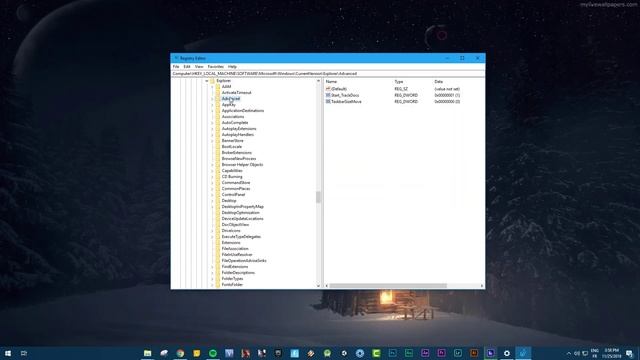
Task: Click the Capabilities folder icon
Action: pyautogui.click(x=218, y=171)
